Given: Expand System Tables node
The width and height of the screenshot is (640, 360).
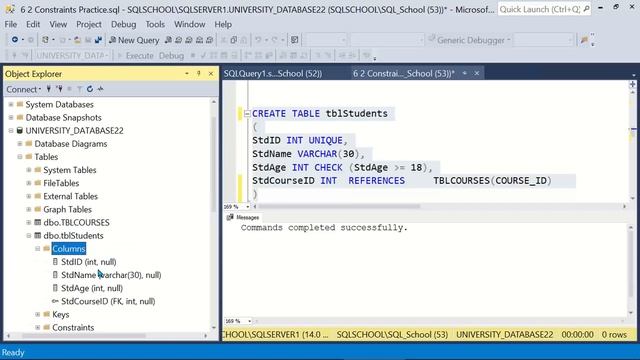Looking at the screenshot, I should 29,170.
